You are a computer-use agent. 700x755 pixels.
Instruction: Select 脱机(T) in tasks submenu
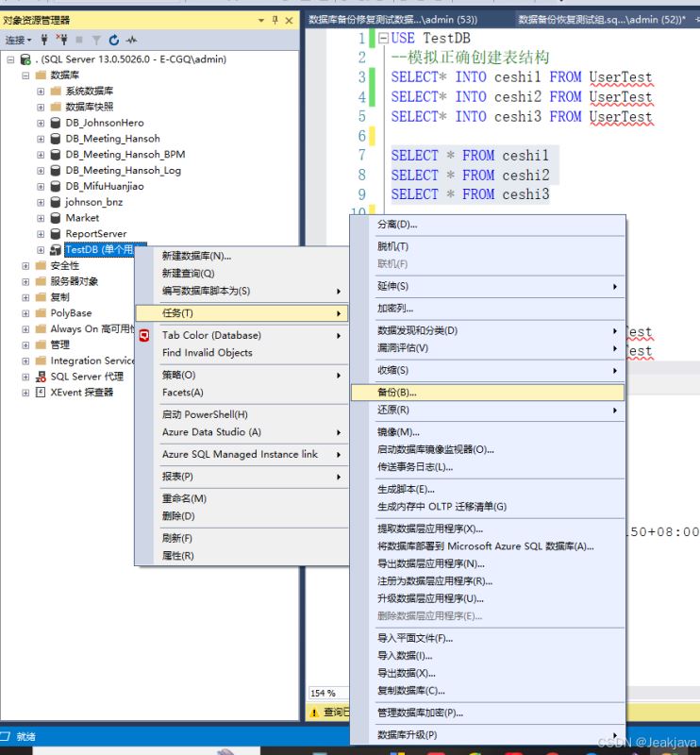pos(488,246)
